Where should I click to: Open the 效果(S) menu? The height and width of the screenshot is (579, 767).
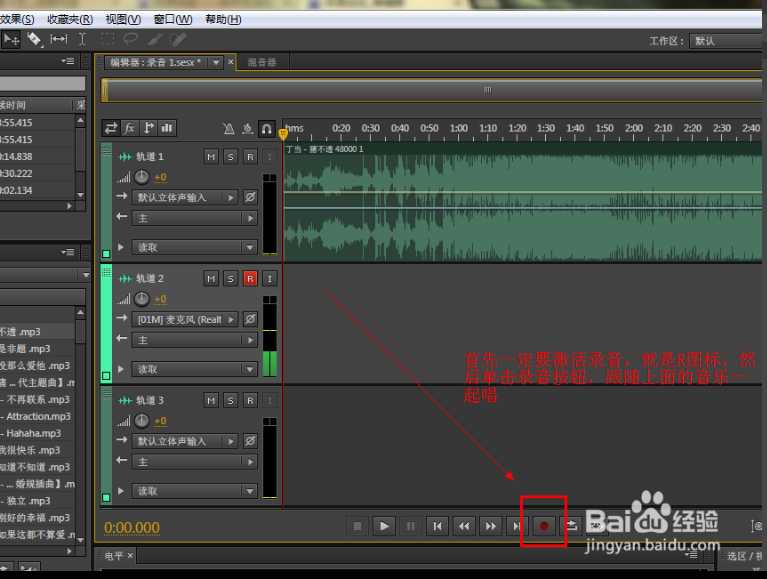tap(17, 20)
